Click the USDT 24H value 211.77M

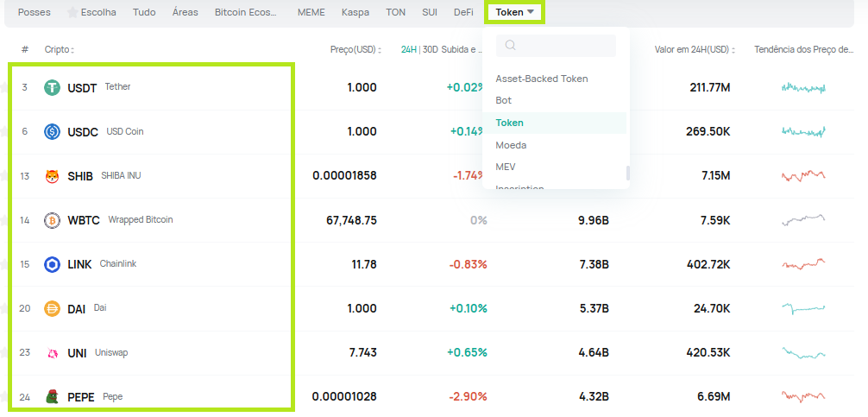click(710, 87)
